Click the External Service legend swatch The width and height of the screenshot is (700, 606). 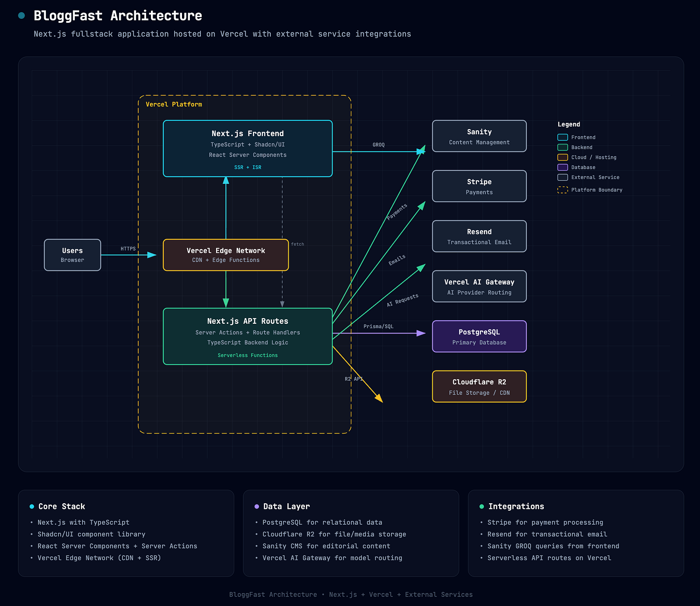(563, 177)
